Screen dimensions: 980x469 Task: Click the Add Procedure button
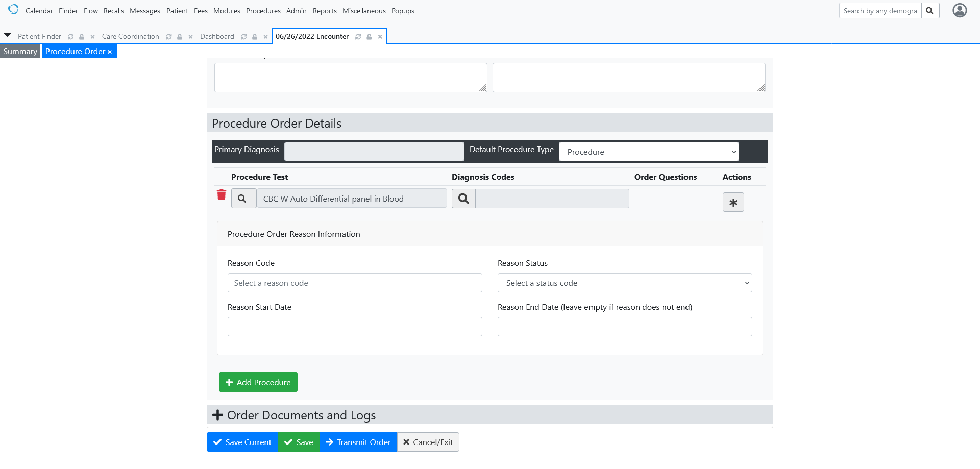tap(258, 382)
